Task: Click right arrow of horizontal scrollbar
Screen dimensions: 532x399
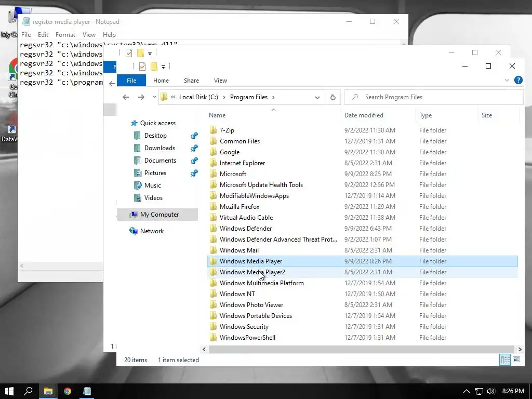Action: pyautogui.click(x=520, y=349)
